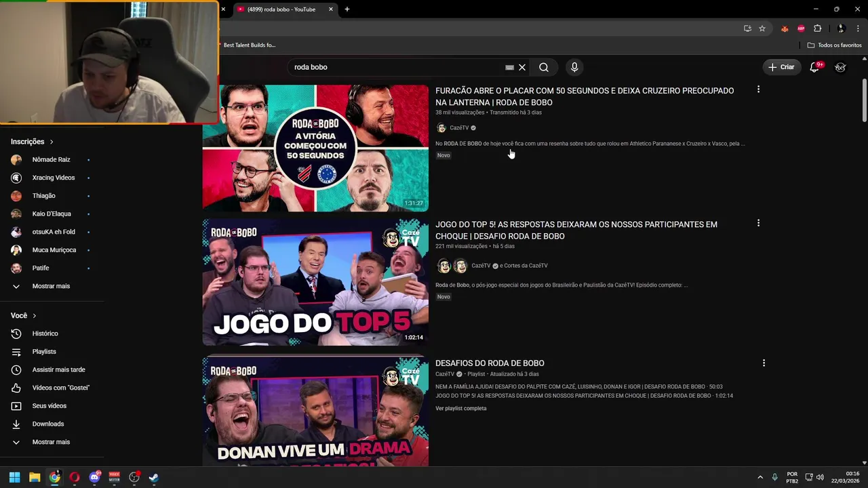Open CazéTV channel from first video result

coord(459,128)
